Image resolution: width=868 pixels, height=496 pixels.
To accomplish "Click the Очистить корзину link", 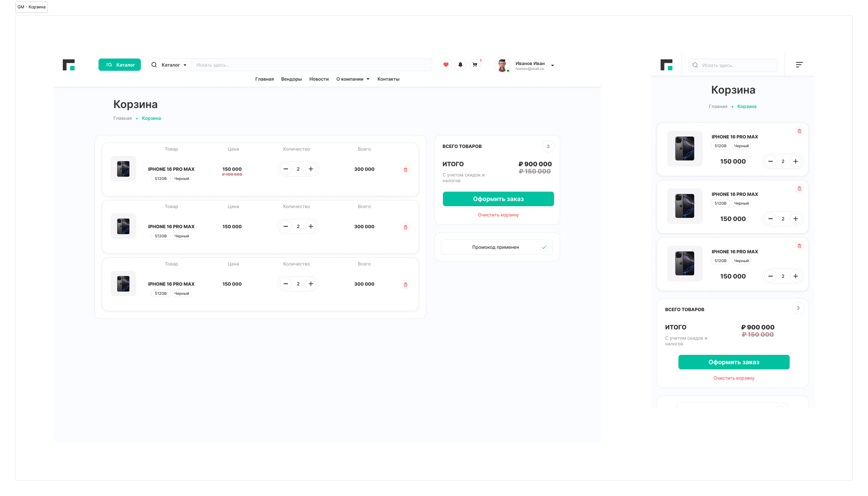I will click(498, 215).
